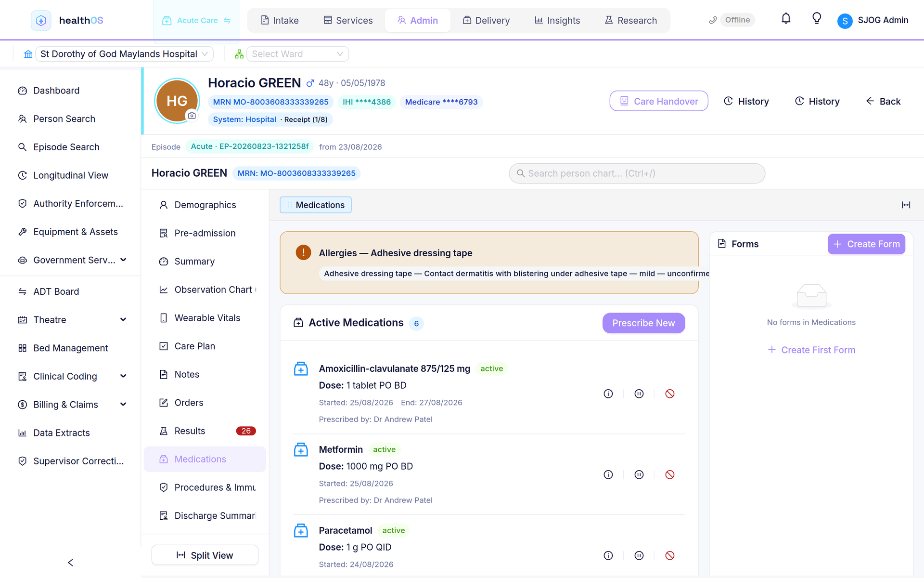924x578 pixels.
Task: Open the SJOG Admin user menu
Action: (x=873, y=20)
